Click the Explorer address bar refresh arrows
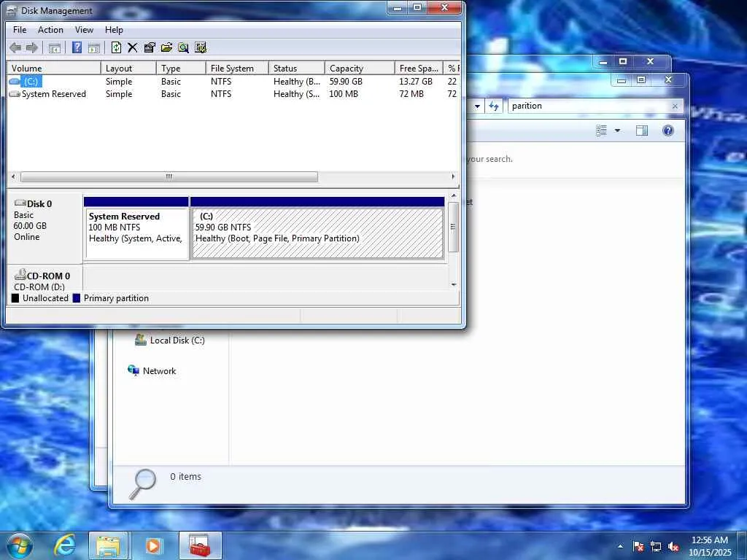The image size is (747, 560). tap(494, 106)
